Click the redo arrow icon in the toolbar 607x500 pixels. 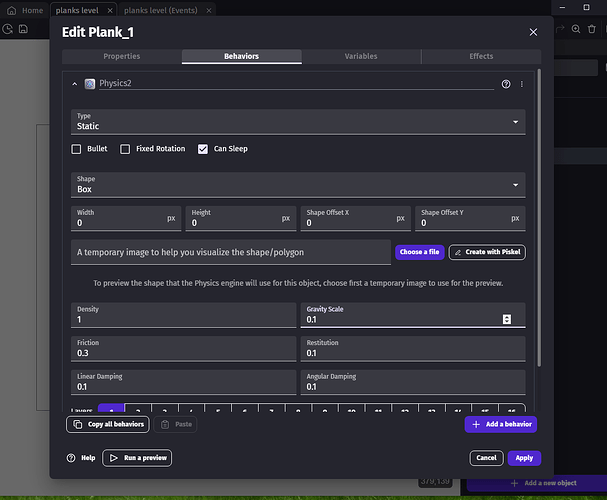point(560,29)
